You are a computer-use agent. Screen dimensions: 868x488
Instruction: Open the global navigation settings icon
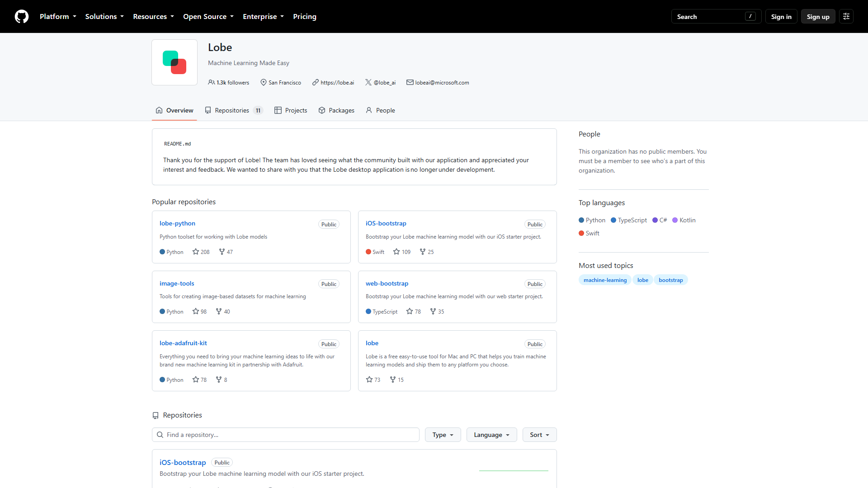coord(846,17)
